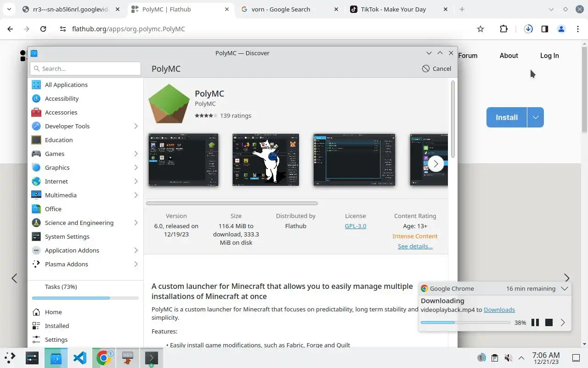
Task: Open Downloads folder link in notification
Action: tap(499, 310)
